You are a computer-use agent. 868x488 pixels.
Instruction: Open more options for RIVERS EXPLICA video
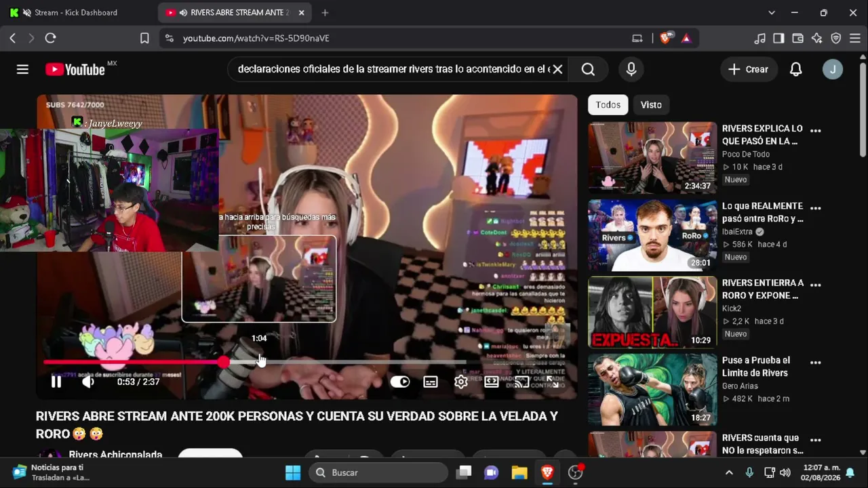(x=816, y=130)
